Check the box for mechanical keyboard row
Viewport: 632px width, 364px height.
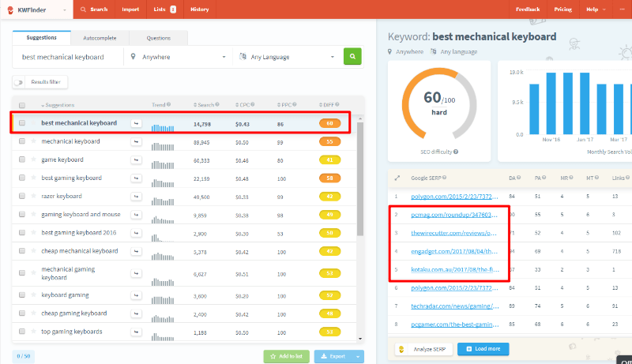point(22,141)
